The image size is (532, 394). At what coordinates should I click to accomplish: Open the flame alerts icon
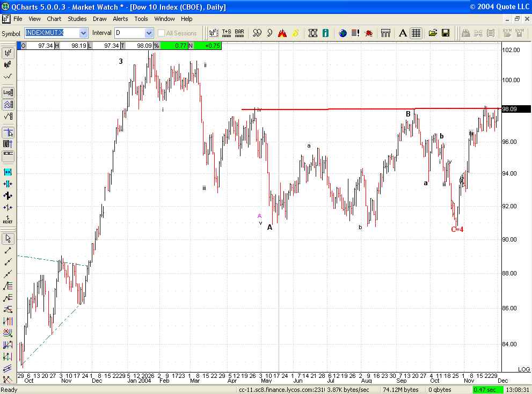click(282, 33)
